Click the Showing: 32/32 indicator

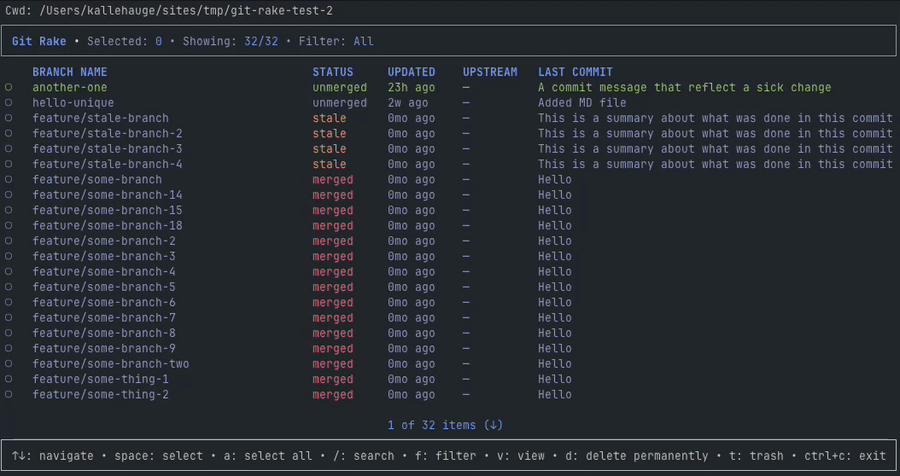point(231,41)
